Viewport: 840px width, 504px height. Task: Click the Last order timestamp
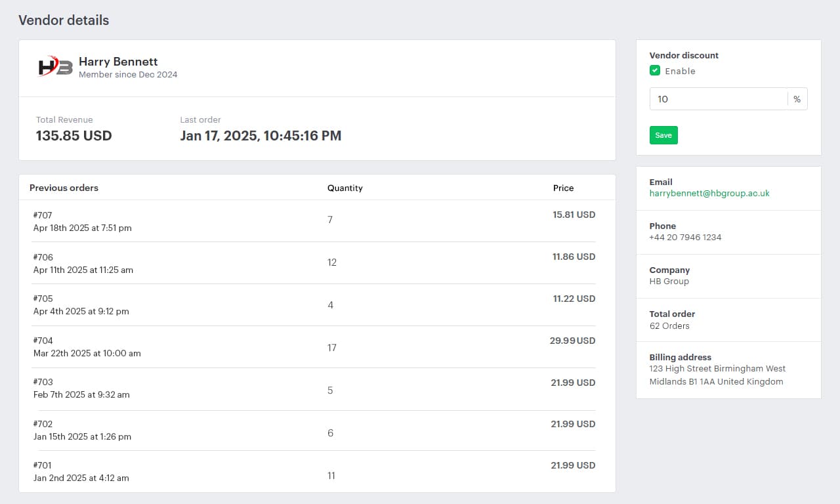pos(261,135)
